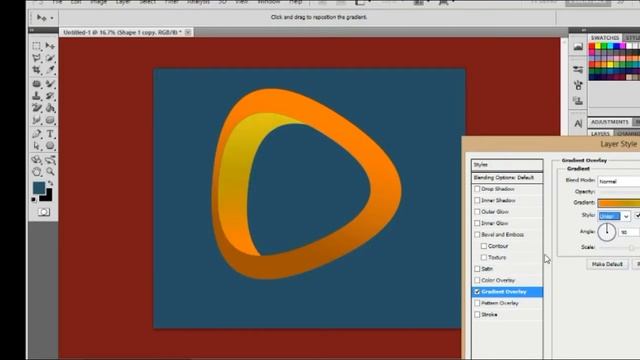Image resolution: width=640 pixels, height=360 pixels.
Task: Open the gradient Style dropdown
Action: coord(614,216)
